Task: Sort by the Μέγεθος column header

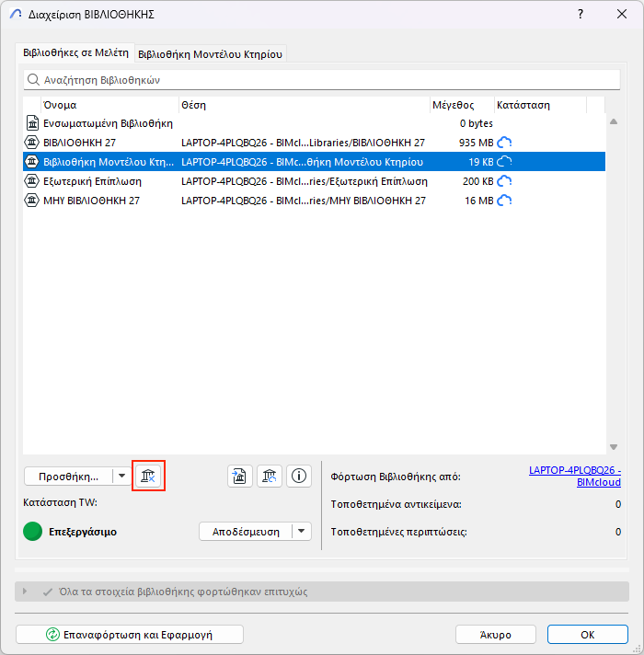Action: [x=462, y=105]
